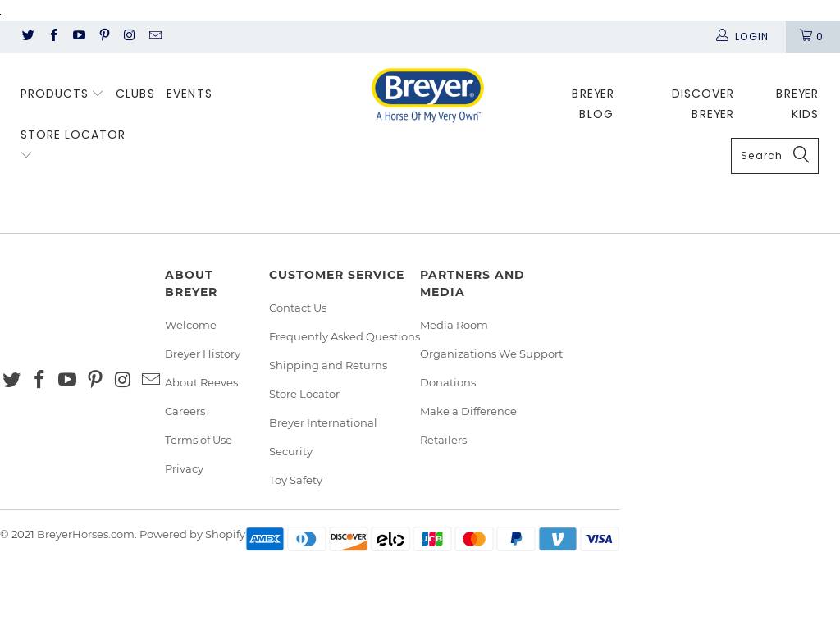Click the Facebook icon in top bar

pos(54,35)
